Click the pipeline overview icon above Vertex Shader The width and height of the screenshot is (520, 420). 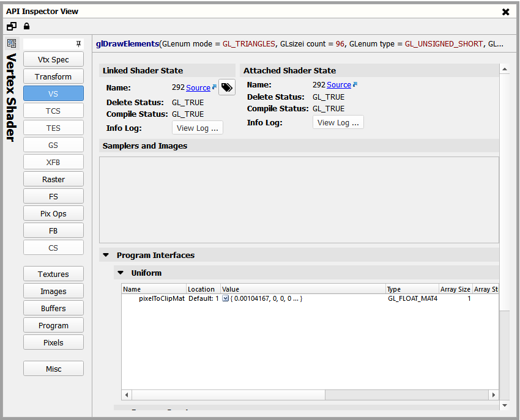[12, 43]
